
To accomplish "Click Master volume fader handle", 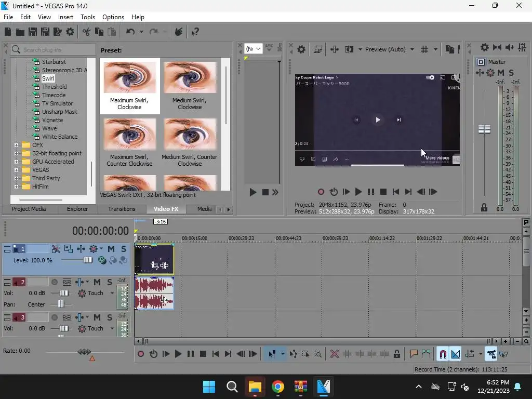I will tap(484, 129).
